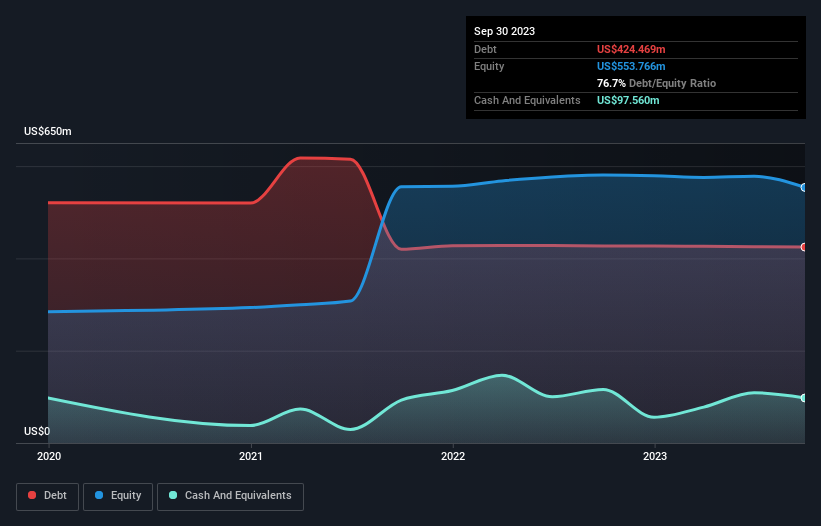
Task: Select the blue Equity endpoint marker
Action: [804, 187]
